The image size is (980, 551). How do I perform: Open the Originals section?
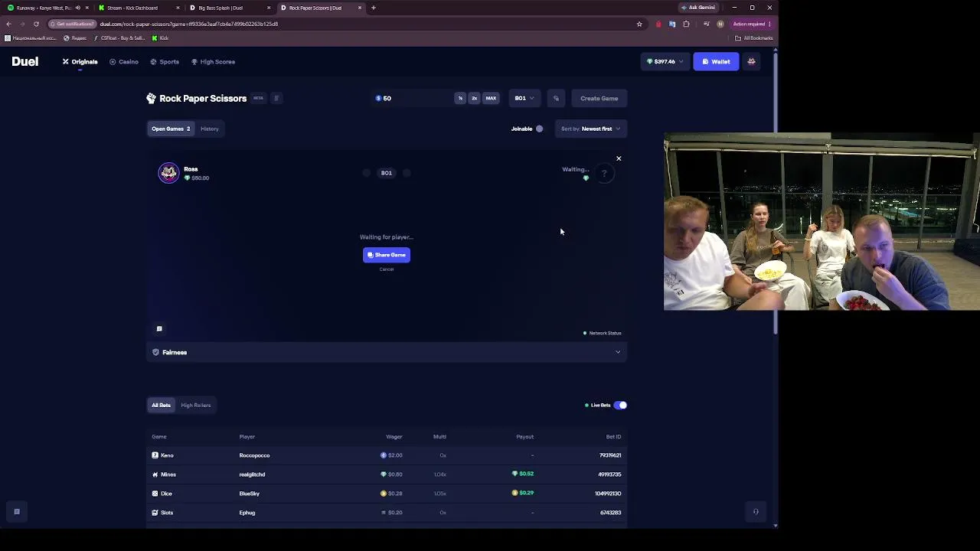(x=80, y=61)
